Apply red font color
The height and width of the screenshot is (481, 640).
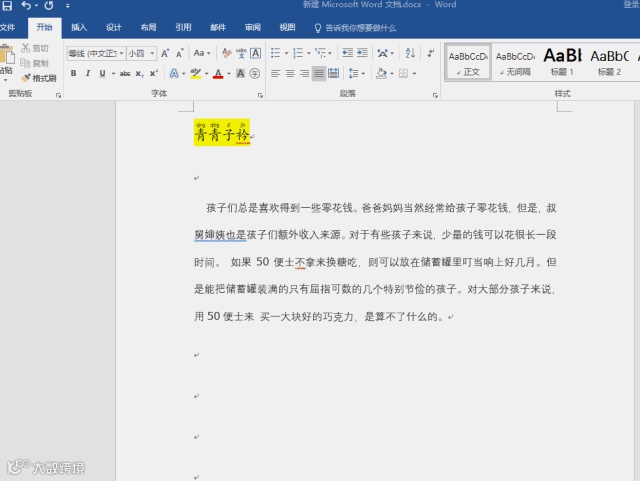[218, 73]
